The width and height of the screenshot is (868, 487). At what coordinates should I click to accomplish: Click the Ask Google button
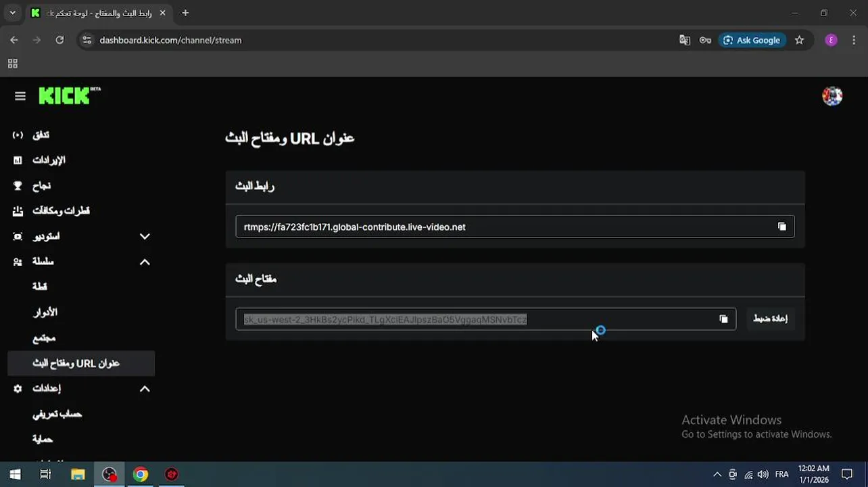click(752, 40)
